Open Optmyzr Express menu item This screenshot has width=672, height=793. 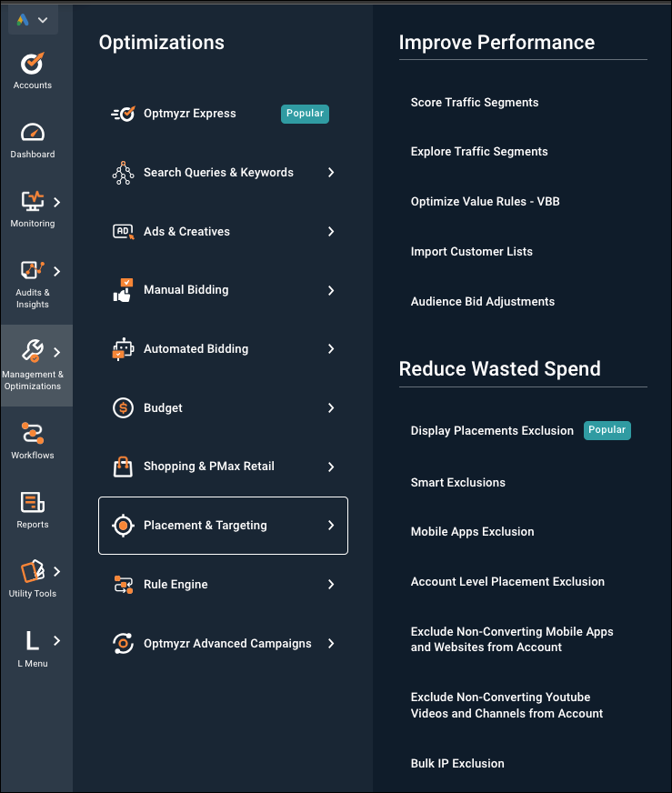(x=223, y=114)
